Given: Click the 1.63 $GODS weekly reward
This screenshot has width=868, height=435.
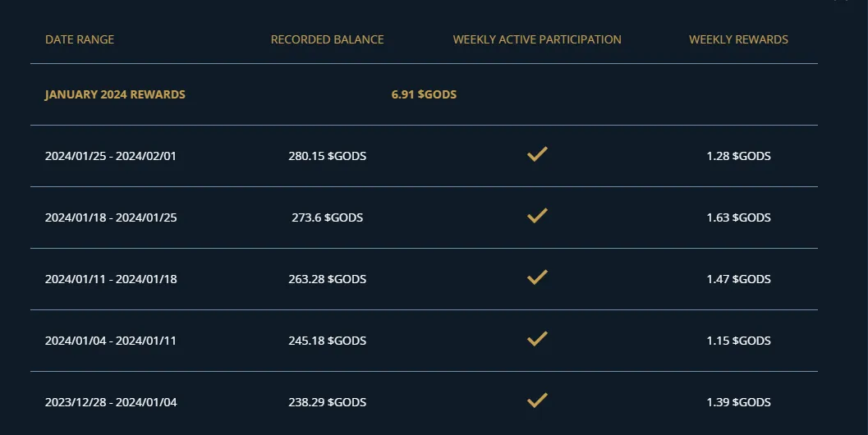Looking at the screenshot, I should tap(738, 217).
